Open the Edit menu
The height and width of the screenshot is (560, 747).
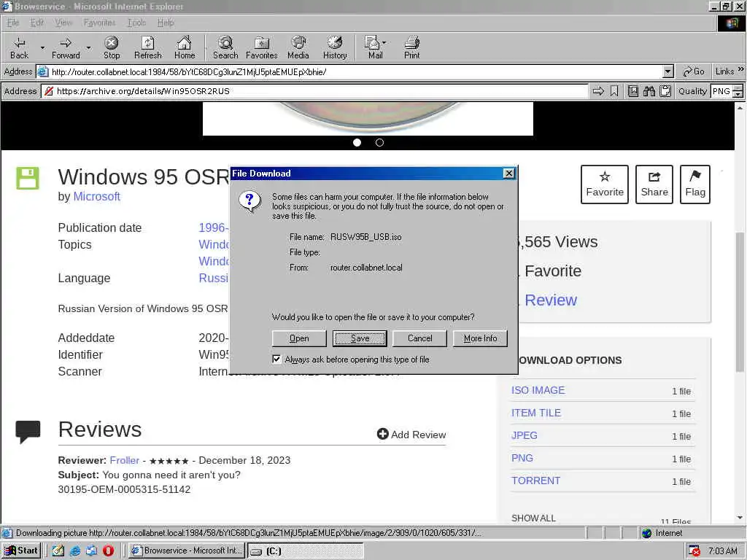pos(36,23)
